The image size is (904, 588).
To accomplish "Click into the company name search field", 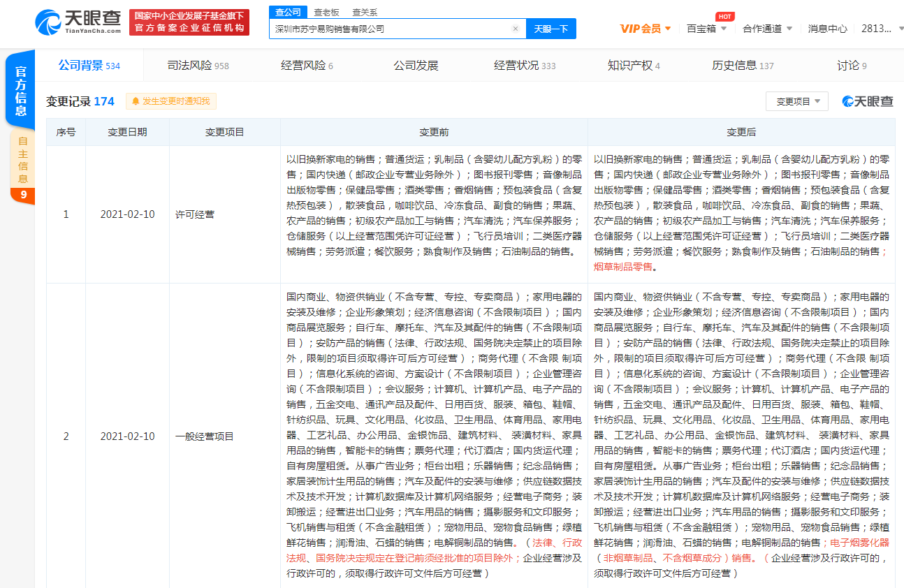I will [391, 29].
